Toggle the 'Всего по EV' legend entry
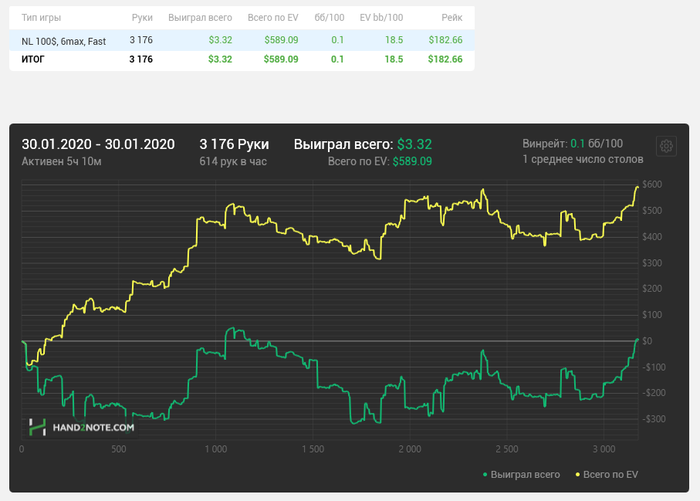Image resolution: width=700 pixels, height=501 pixels. tap(606, 475)
